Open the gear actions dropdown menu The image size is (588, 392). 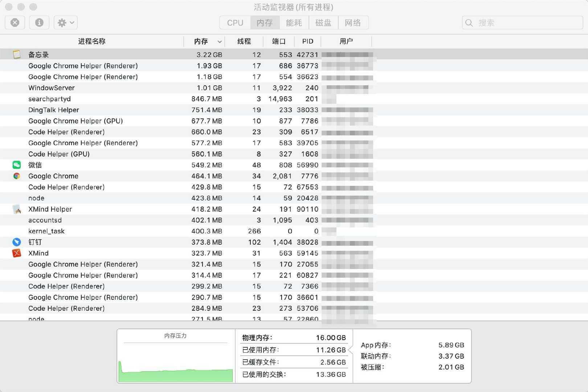66,23
